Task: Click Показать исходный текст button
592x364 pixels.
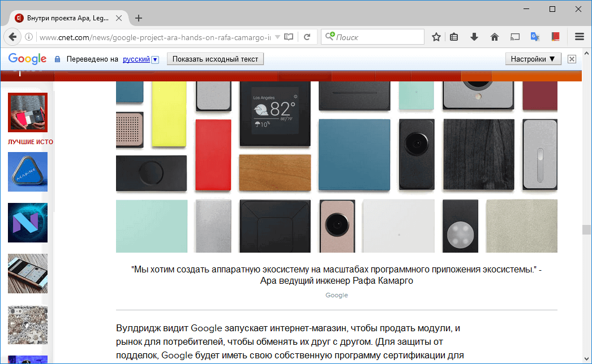Action: point(215,58)
